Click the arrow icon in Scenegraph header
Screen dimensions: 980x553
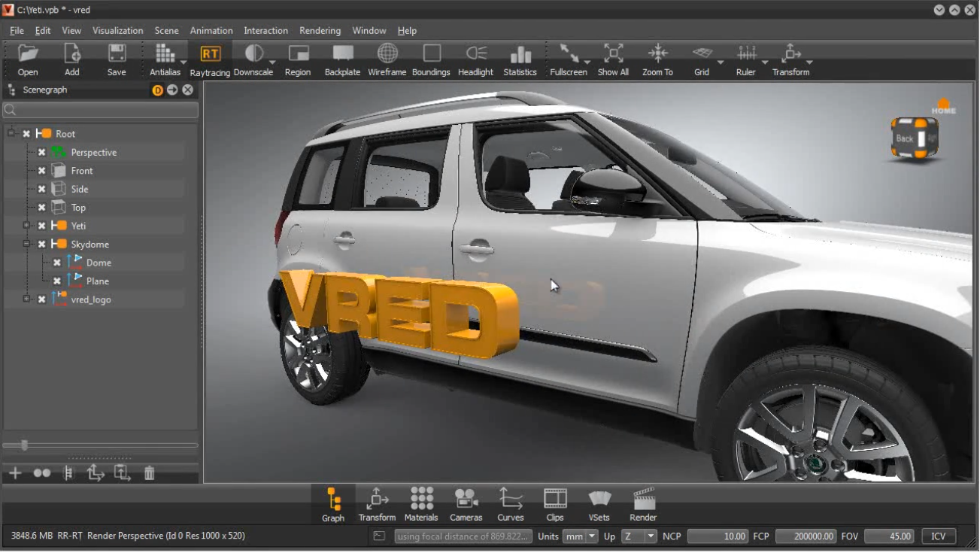pos(172,90)
